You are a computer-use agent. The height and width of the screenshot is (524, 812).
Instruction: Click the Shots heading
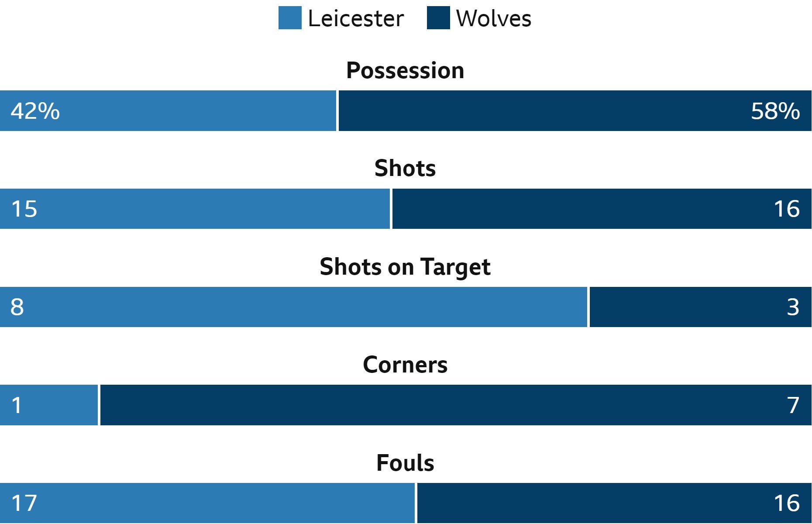(405, 168)
